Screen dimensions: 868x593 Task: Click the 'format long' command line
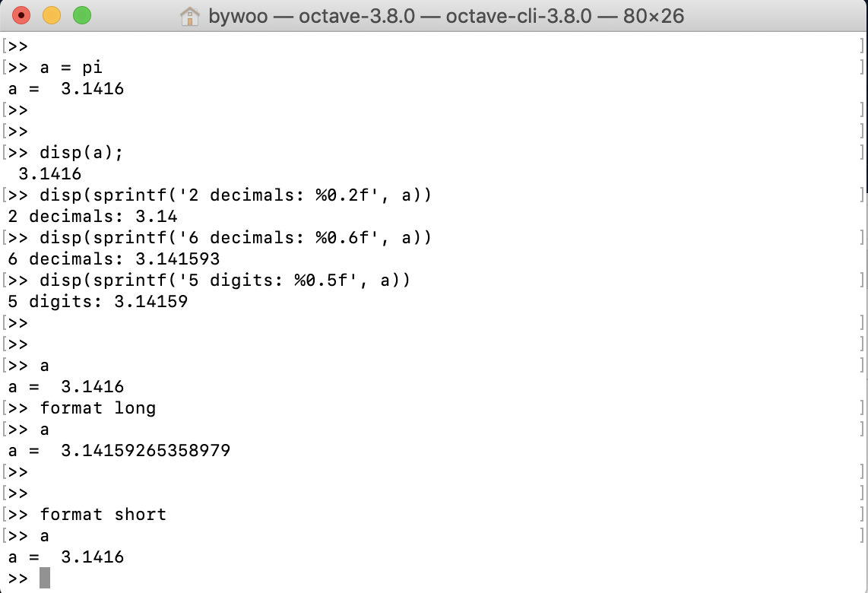[x=98, y=408]
